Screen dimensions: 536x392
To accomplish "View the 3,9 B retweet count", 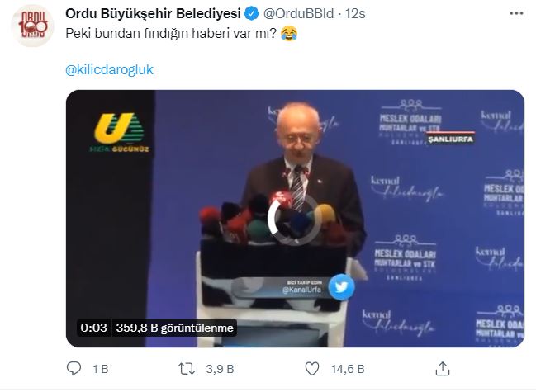I will click(x=220, y=369).
